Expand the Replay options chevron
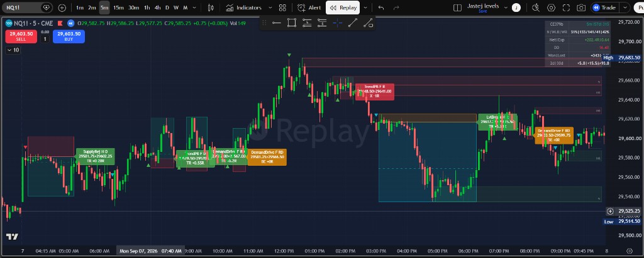The width and height of the screenshot is (644, 258). click(x=365, y=8)
